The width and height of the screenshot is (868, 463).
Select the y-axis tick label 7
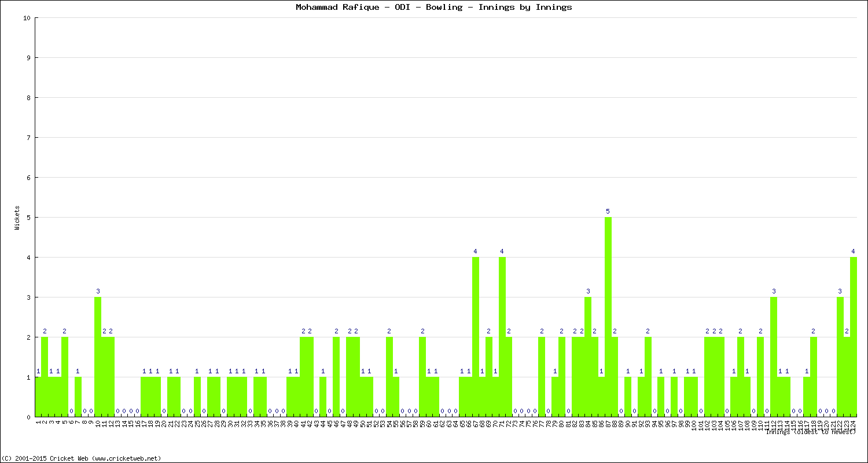click(x=28, y=138)
